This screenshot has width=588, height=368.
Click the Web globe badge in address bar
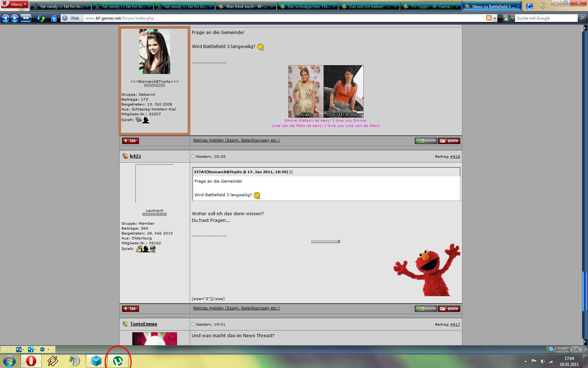point(71,18)
